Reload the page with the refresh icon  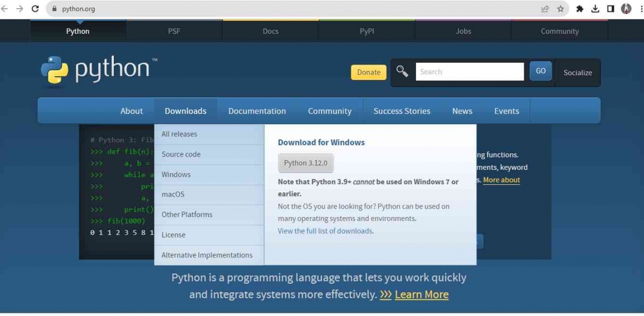tap(35, 9)
